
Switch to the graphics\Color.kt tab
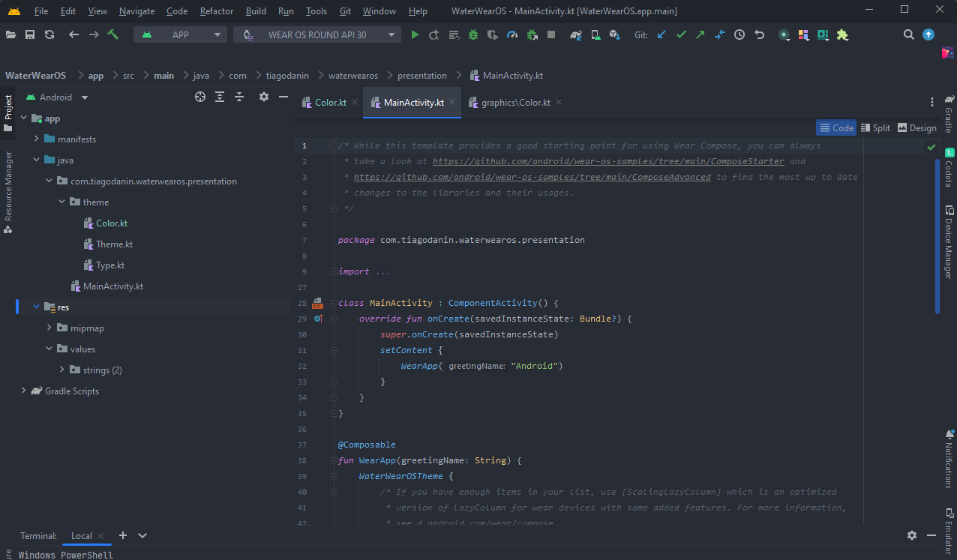click(514, 103)
